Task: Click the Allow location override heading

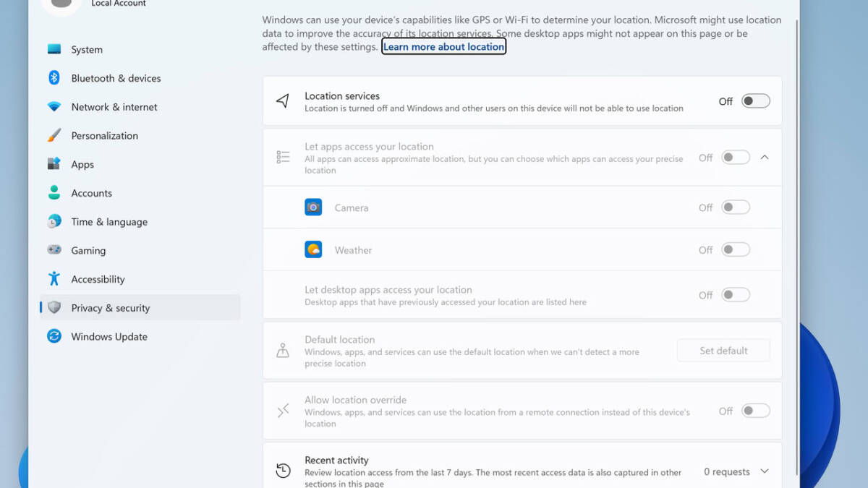Action: coord(355,400)
